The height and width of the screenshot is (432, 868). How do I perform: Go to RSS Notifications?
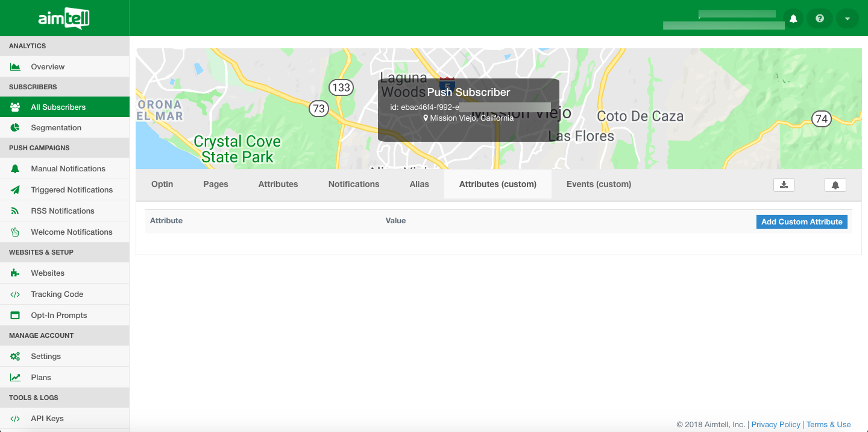click(63, 211)
